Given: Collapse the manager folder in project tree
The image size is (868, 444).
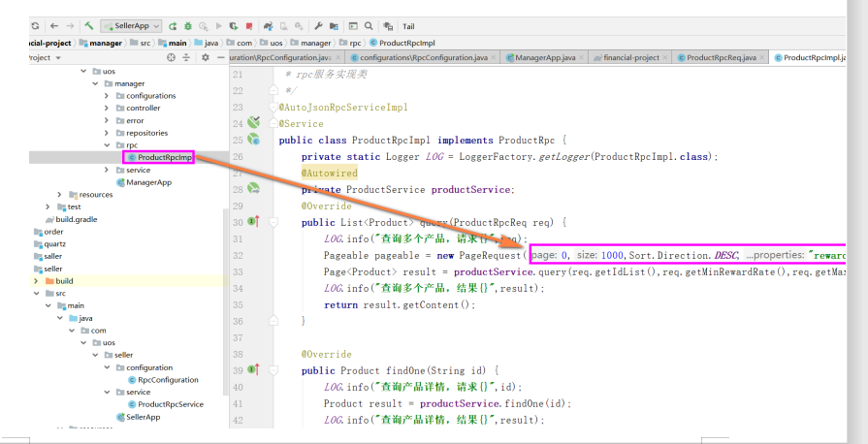Looking at the screenshot, I should 95,83.
